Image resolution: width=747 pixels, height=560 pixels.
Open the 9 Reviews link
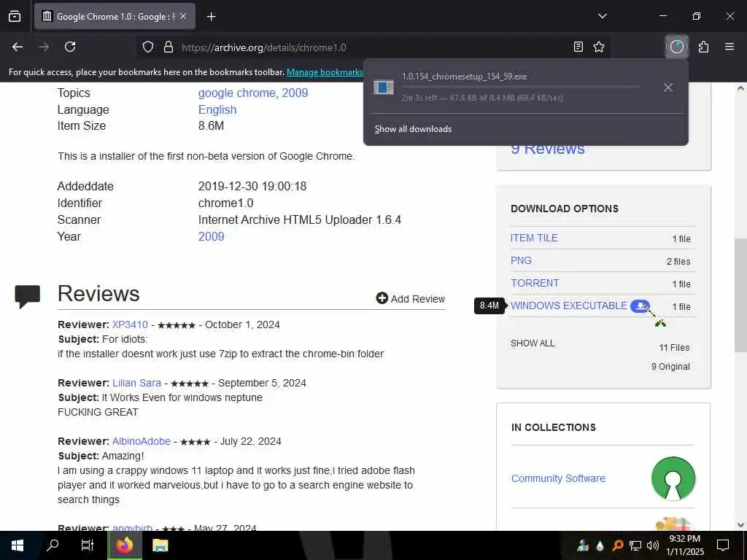coord(547,149)
